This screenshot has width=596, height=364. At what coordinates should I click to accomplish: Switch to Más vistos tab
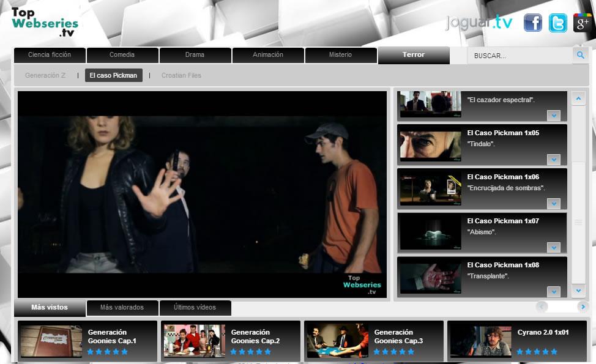click(x=50, y=308)
